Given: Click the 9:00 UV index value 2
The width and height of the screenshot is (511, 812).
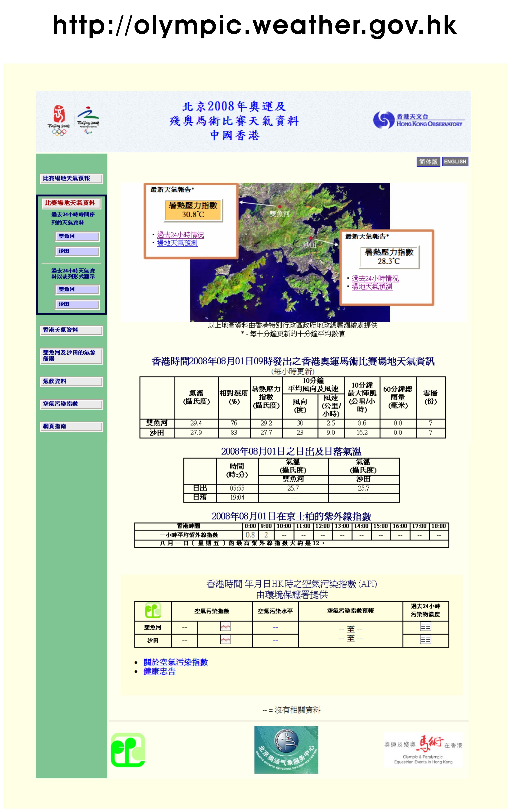Looking at the screenshot, I should 266,535.
